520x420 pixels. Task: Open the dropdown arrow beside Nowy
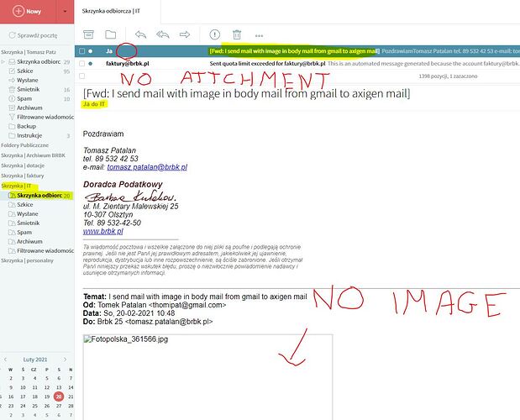coord(65,11)
